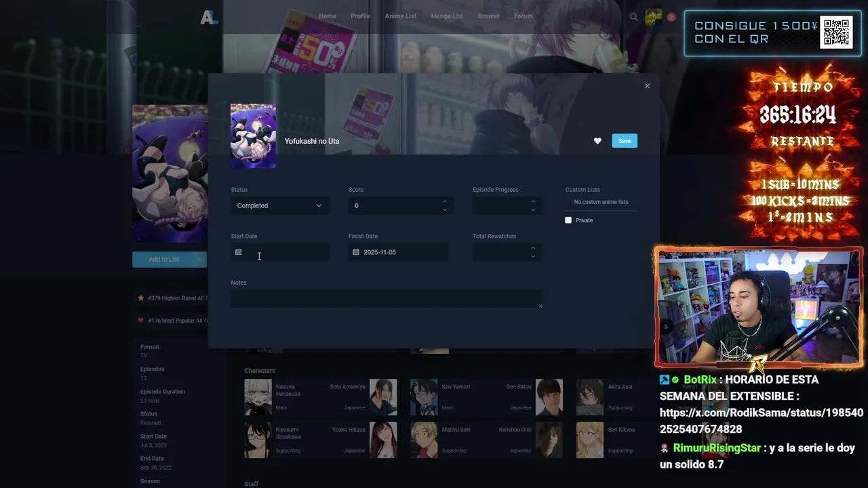Open the Browse menu item
The height and width of the screenshot is (488, 868).
488,16
